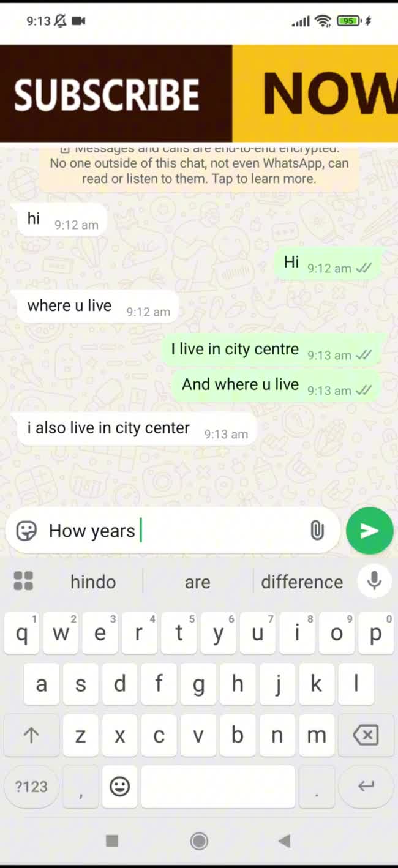
Task: Open the attachment paperclip icon
Action: pos(317,531)
